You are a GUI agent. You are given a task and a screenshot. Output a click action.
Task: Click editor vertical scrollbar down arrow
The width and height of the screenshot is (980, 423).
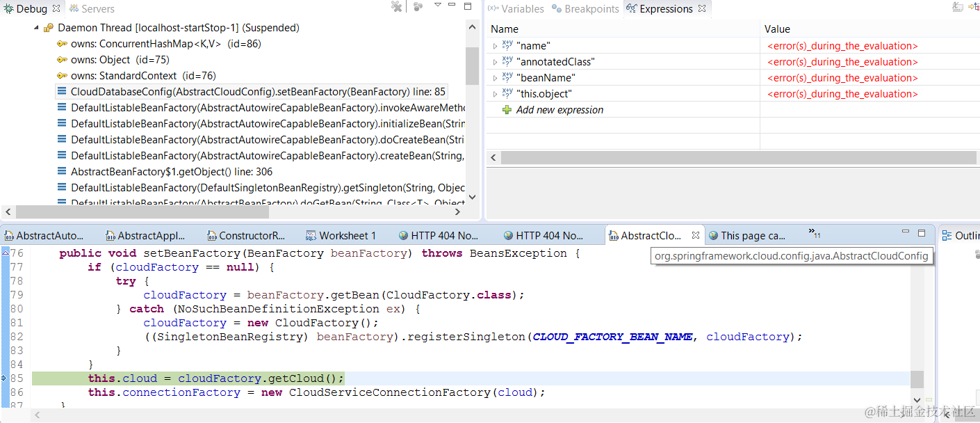pos(917,401)
